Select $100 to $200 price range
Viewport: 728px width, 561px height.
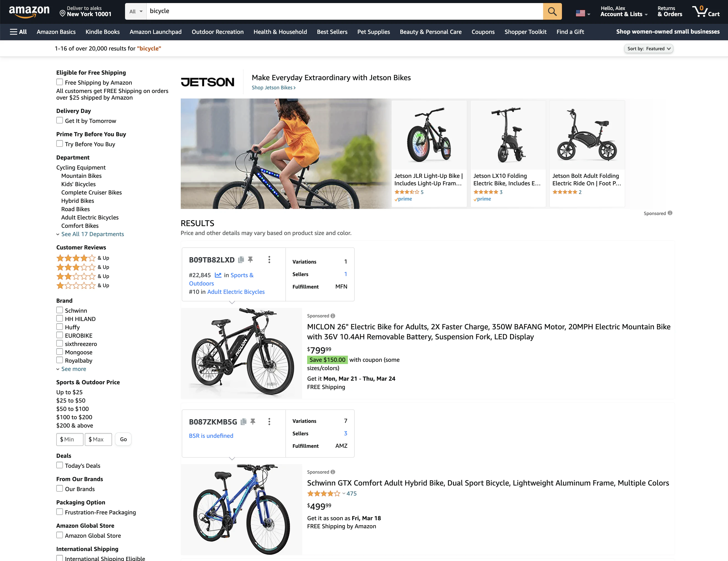[74, 417]
